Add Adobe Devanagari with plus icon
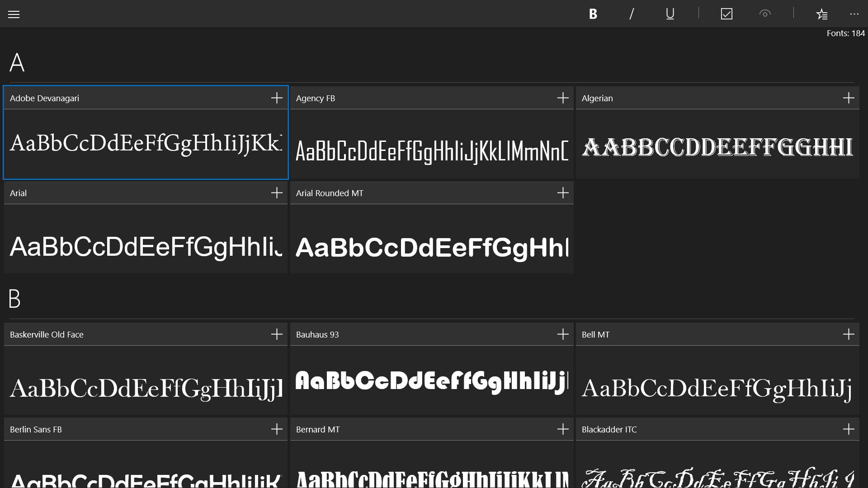Viewport: 868px width, 488px height. pyautogui.click(x=277, y=98)
